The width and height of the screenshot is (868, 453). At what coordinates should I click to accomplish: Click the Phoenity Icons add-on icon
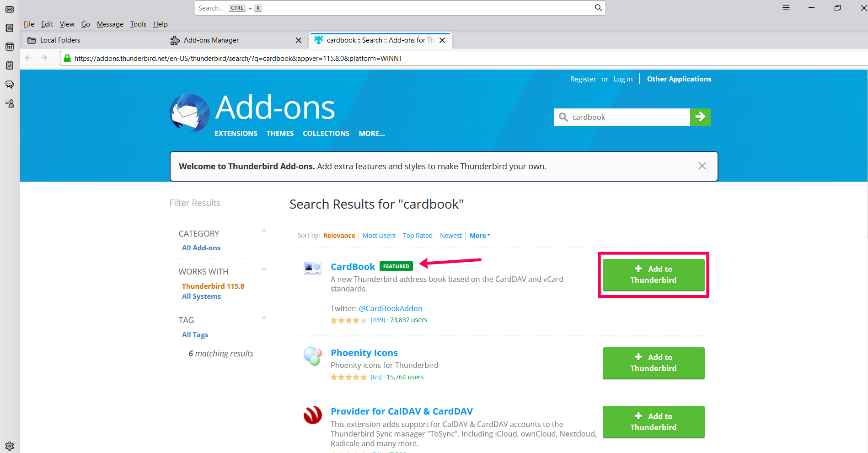pos(312,356)
